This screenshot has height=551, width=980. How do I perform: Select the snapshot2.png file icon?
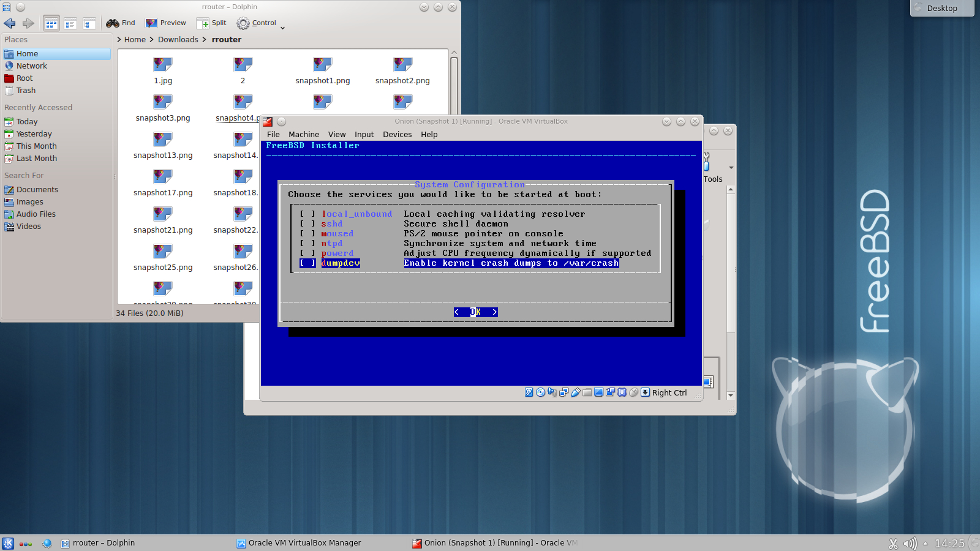click(x=402, y=65)
